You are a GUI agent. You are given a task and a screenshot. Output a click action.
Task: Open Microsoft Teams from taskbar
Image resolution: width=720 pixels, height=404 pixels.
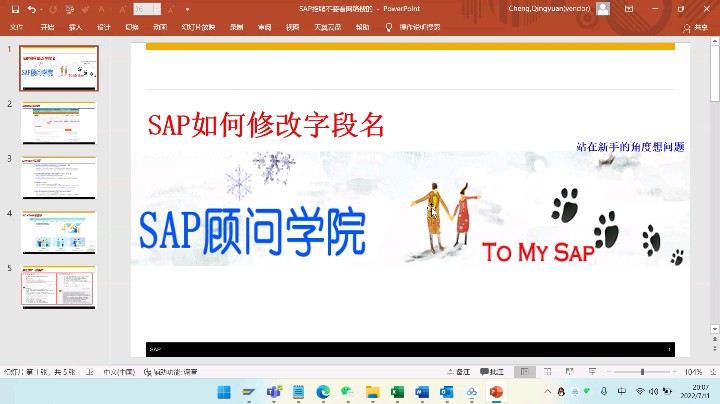click(x=274, y=392)
